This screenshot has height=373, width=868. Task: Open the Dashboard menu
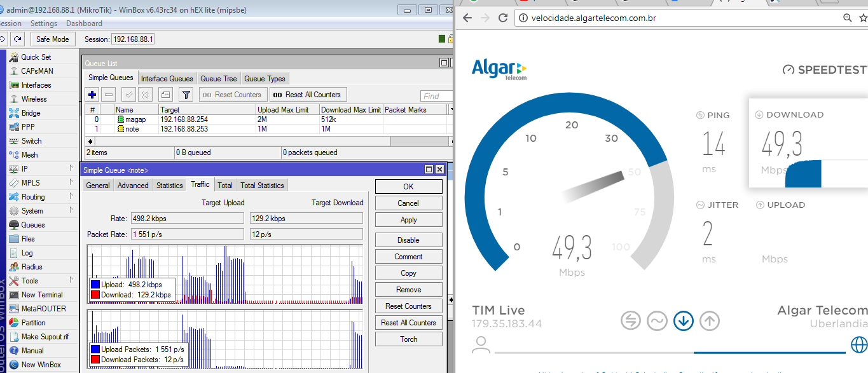84,24
